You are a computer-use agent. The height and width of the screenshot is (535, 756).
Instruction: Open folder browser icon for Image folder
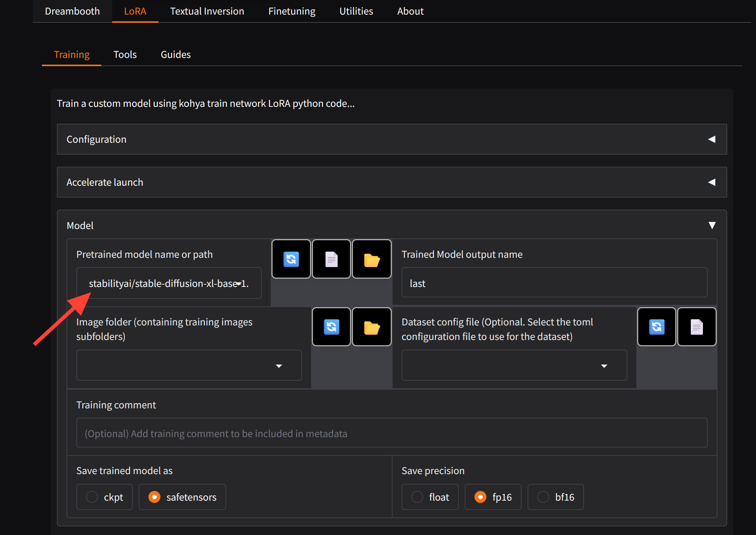pos(372,327)
